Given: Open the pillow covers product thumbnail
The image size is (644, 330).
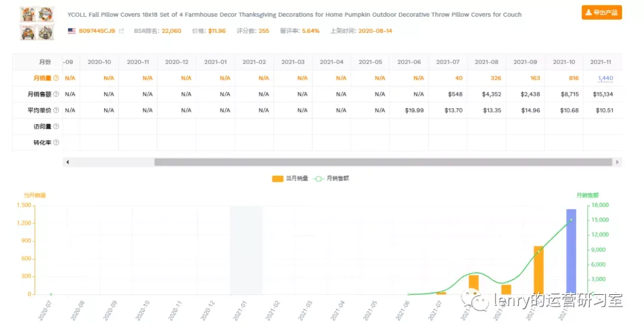Looking at the screenshot, I should 37,23.
